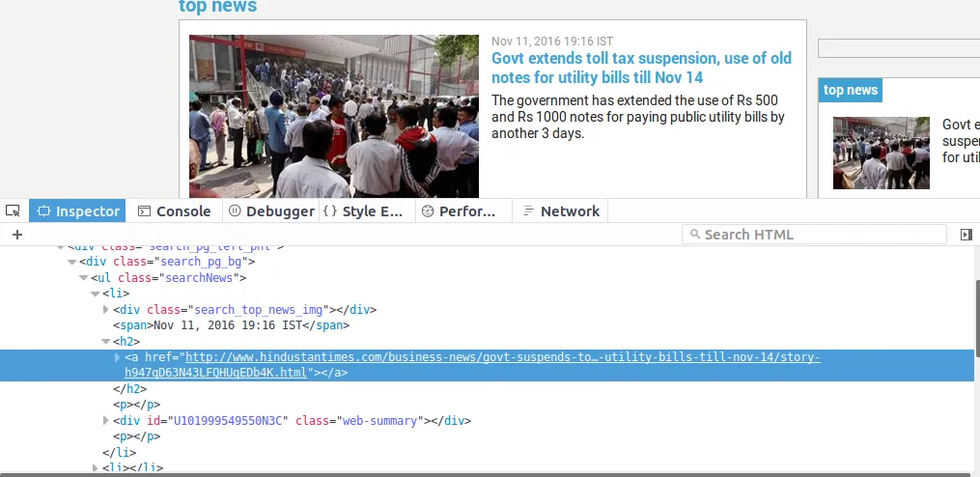Collapse the h2 node
Viewport: 980px width, 477px height.
click(105, 342)
